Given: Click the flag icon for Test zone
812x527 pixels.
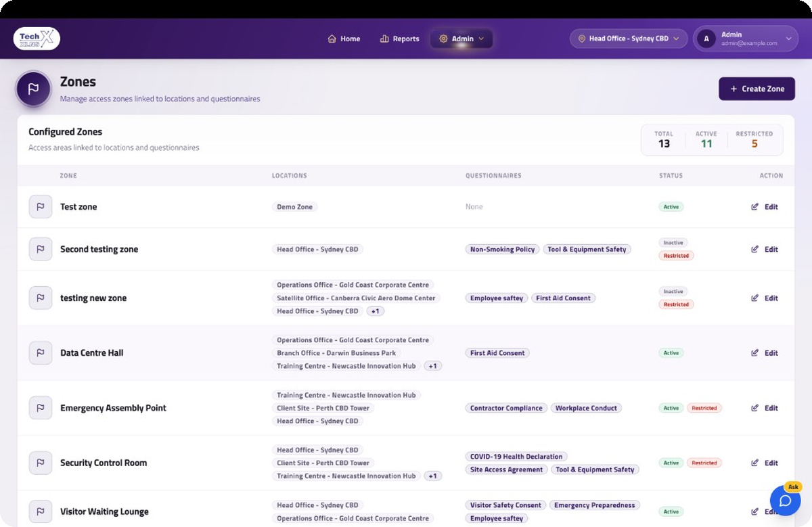Looking at the screenshot, I should point(41,207).
